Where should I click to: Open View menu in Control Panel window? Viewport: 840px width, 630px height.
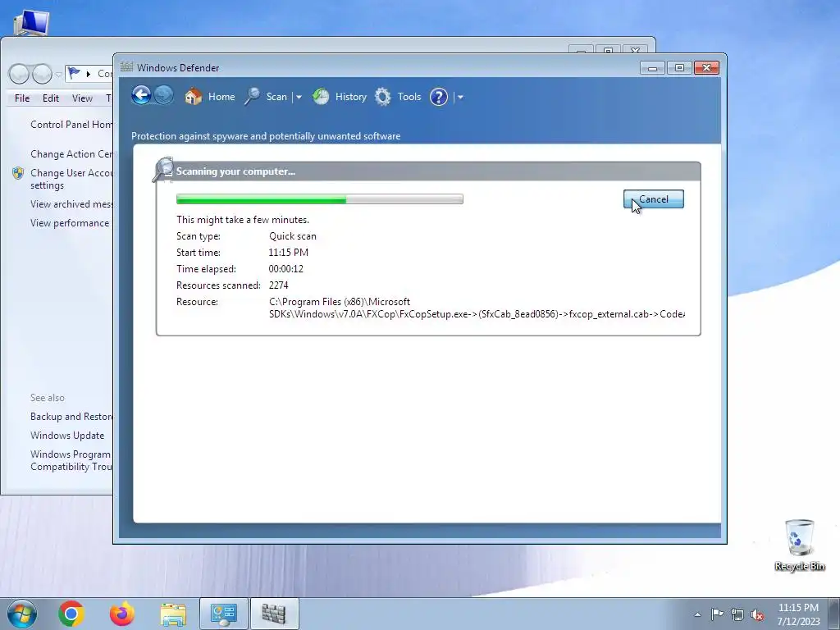tap(82, 98)
